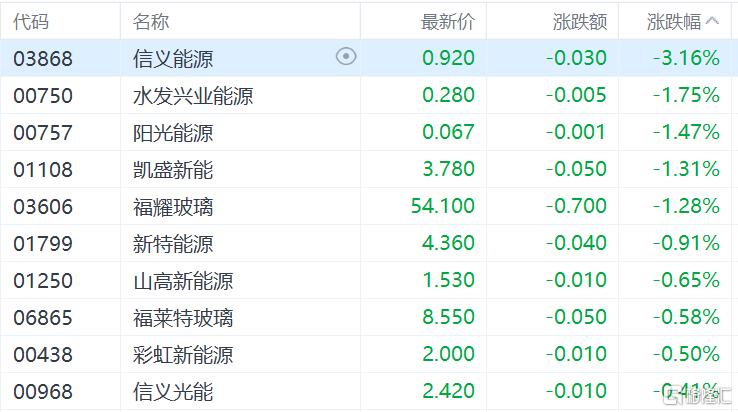Toggle watch eye icon for 信义能源
The image size is (738, 412).
pyautogui.click(x=346, y=57)
